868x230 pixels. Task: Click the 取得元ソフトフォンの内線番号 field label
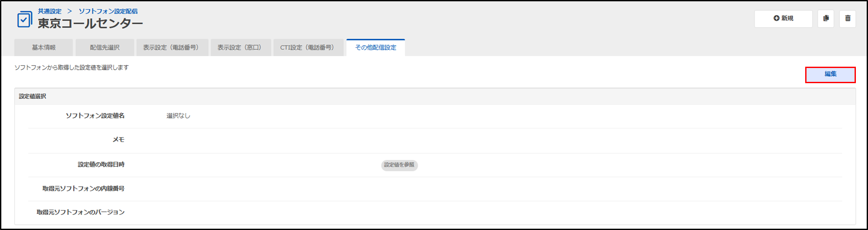pyautogui.click(x=83, y=189)
